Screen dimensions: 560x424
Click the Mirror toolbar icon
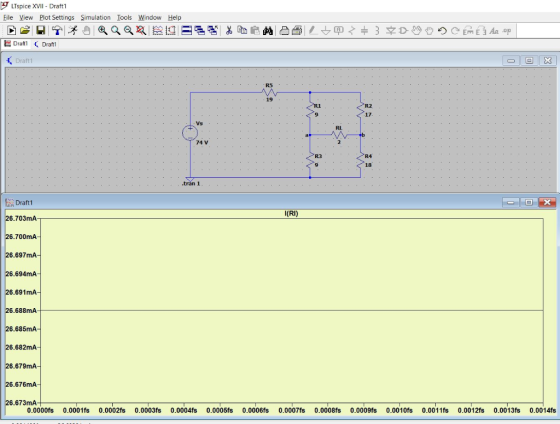(x=481, y=31)
